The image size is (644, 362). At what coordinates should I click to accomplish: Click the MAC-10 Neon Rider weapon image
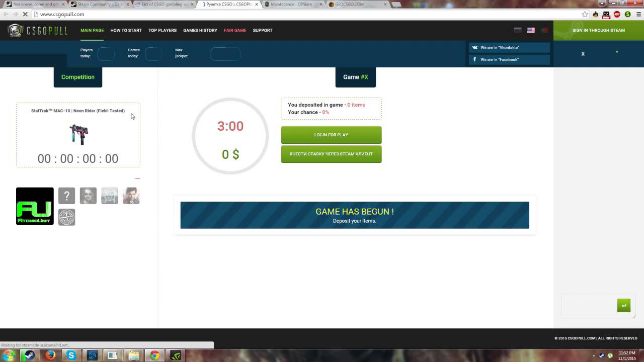[x=78, y=134]
